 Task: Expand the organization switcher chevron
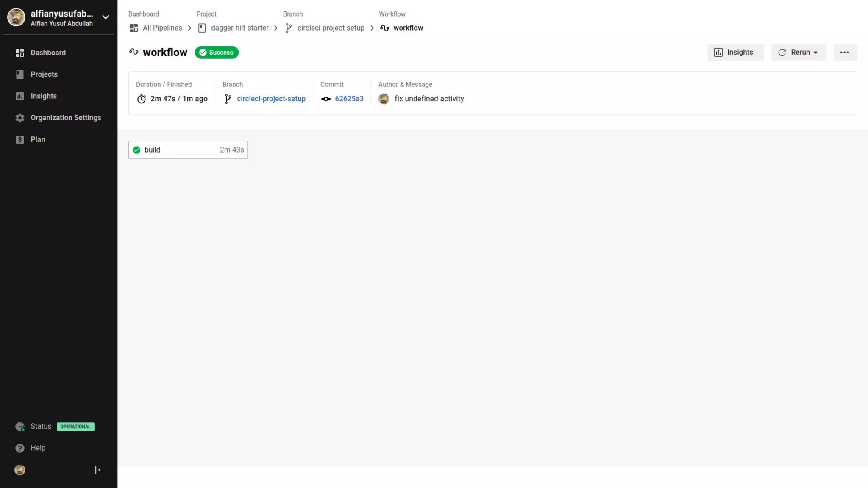click(x=106, y=17)
